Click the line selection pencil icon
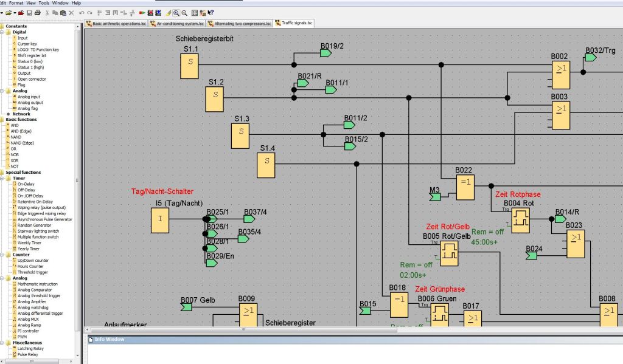Viewport: 623px width, 364px height. [169, 13]
